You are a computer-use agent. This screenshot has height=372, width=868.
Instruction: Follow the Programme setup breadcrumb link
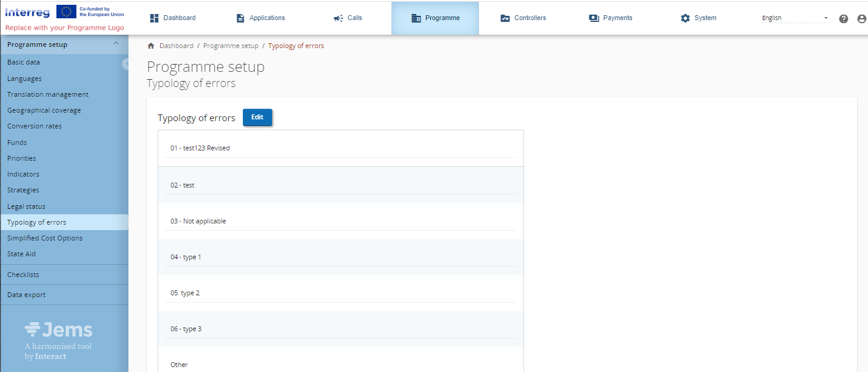tap(231, 46)
